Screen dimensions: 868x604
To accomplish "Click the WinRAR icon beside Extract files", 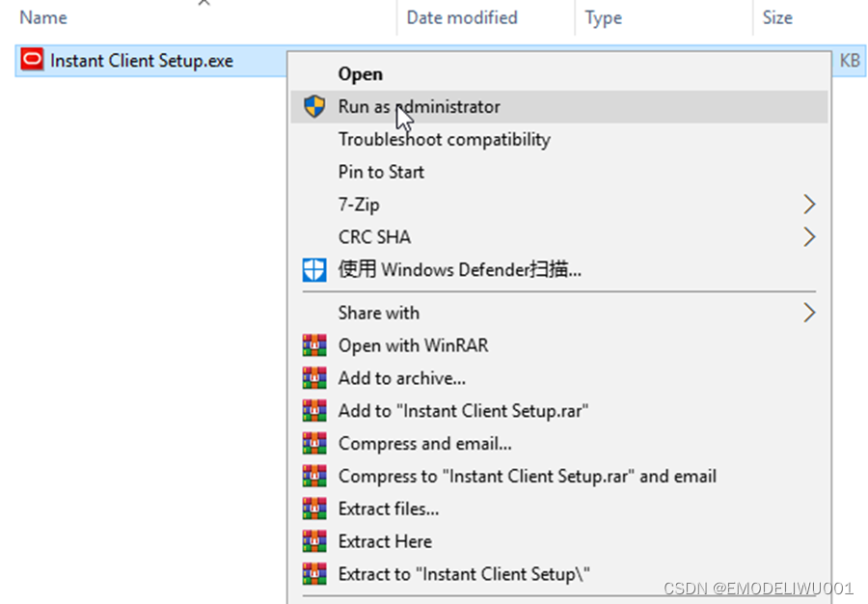I will 314,508.
